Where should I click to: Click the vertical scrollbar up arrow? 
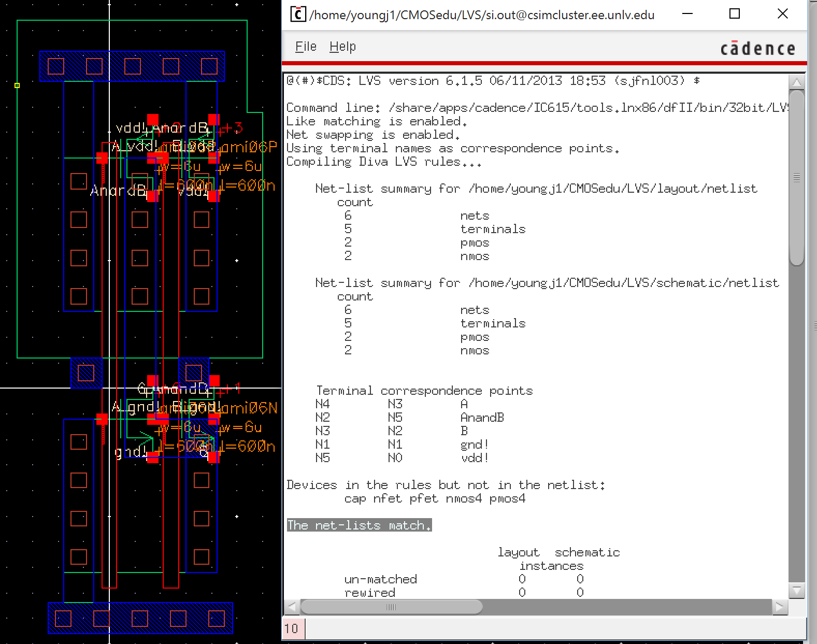click(x=796, y=82)
